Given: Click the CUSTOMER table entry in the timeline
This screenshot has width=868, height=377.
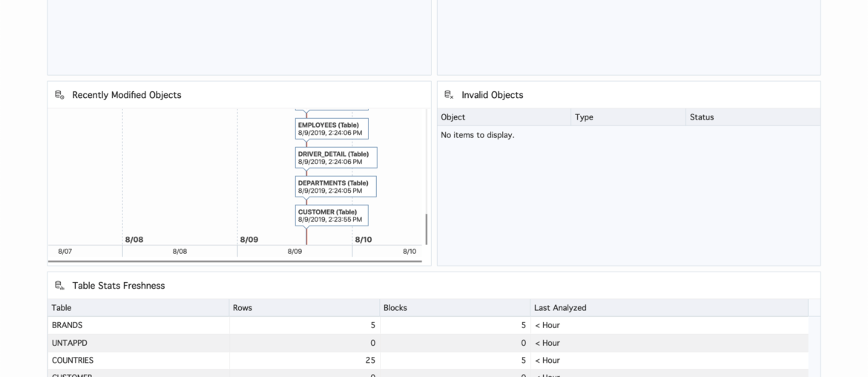Looking at the screenshot, I should pos(332,215).
